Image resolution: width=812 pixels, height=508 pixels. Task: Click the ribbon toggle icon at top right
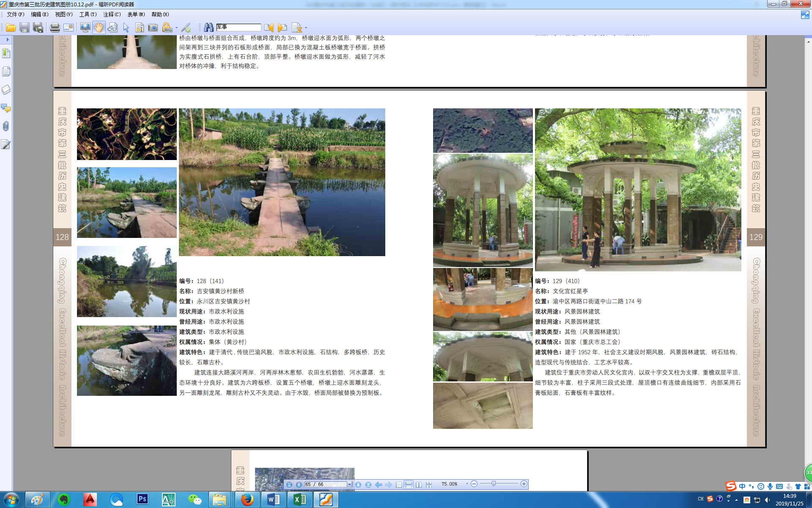[x=805, y=15]
